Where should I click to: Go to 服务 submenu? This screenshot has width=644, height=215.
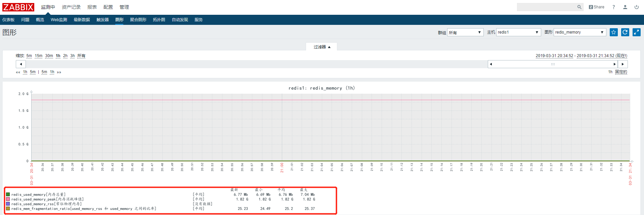pos(199,20)
